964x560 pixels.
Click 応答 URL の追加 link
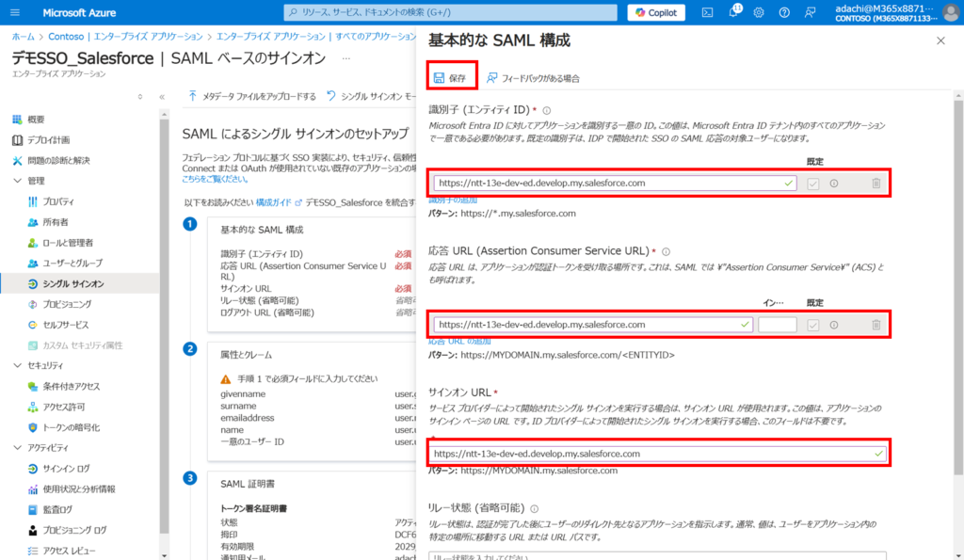pos(459,341)
